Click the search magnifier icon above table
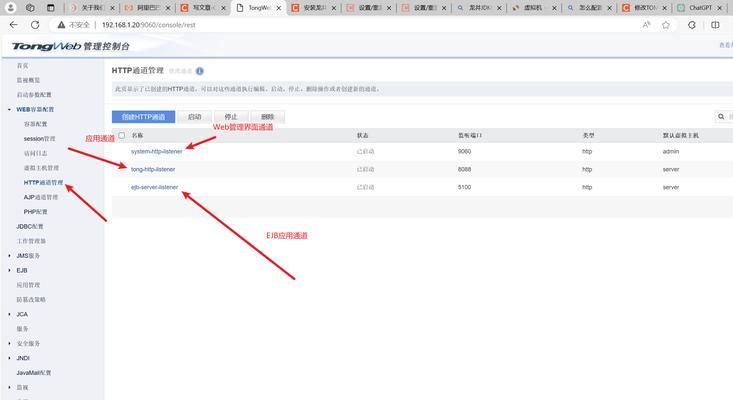The height and width of the screenshot is (400, 733). pos(721,116)
